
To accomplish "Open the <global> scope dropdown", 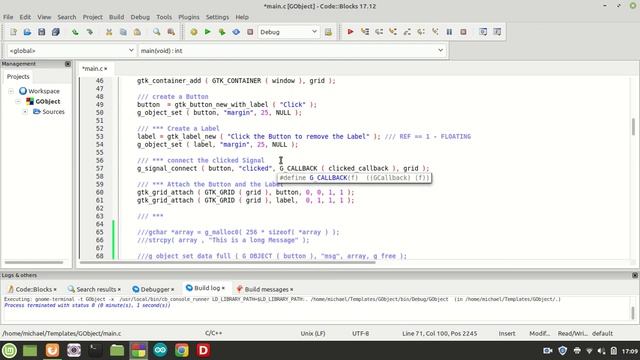I will (x=71, y=51).
